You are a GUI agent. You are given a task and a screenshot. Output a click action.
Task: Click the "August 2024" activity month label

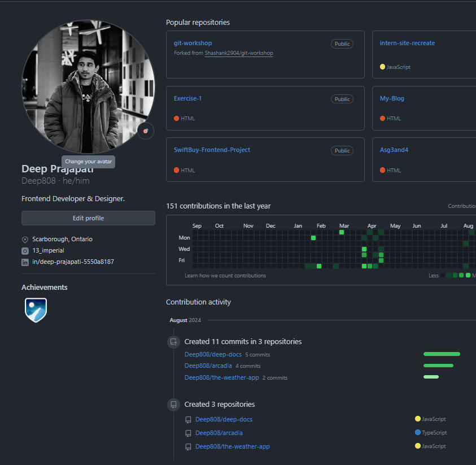185,320
